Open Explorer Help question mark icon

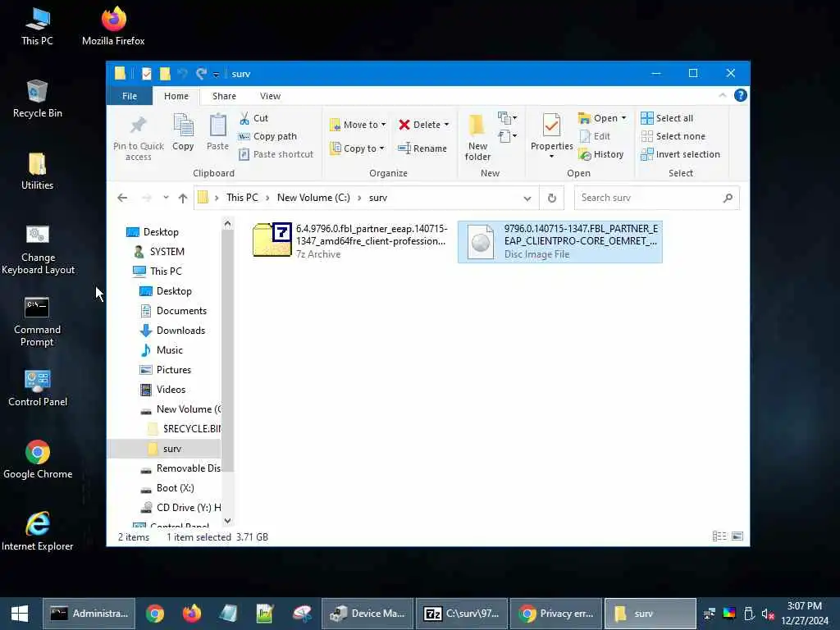741,95
